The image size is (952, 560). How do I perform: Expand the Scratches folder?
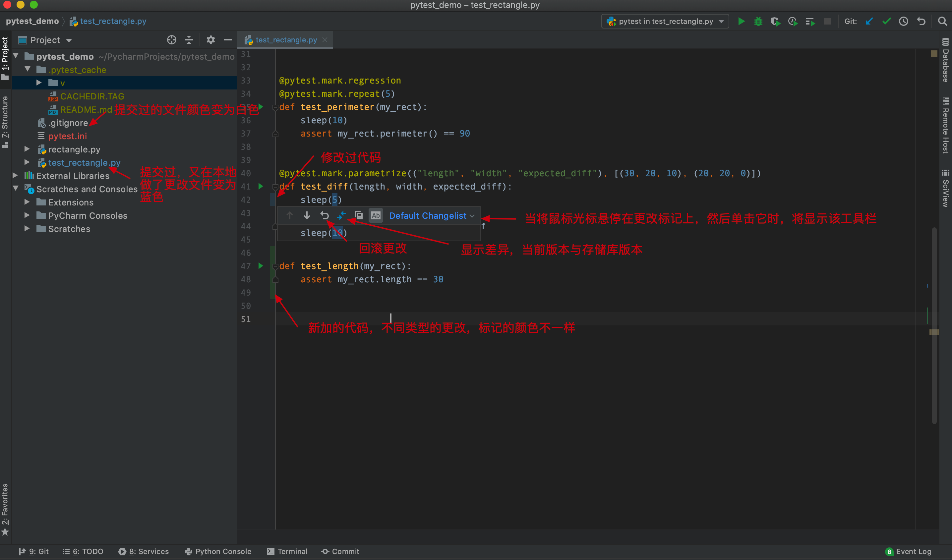coord(27,228)
